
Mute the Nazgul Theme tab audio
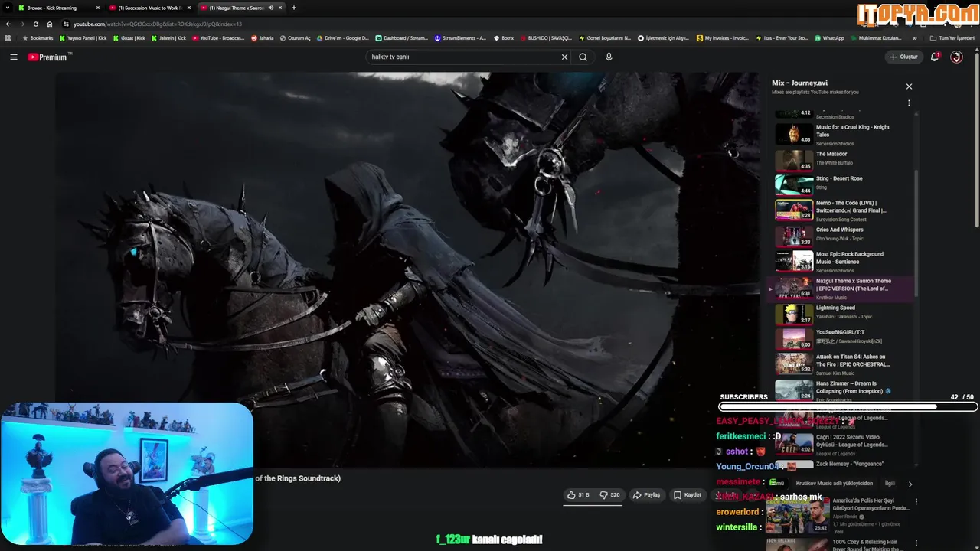(x=271, y=8)
